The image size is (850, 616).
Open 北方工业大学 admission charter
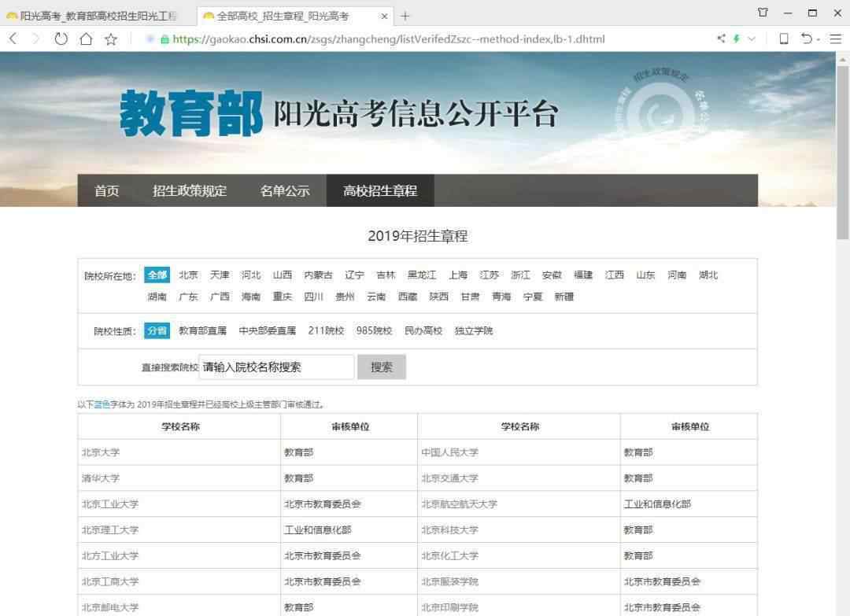click(110, 555)
